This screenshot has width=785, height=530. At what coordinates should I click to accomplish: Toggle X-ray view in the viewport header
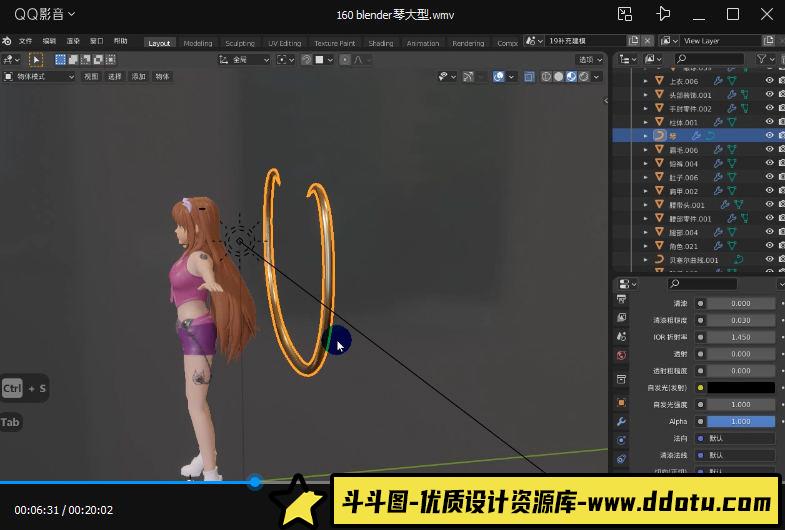coord(529,77)
